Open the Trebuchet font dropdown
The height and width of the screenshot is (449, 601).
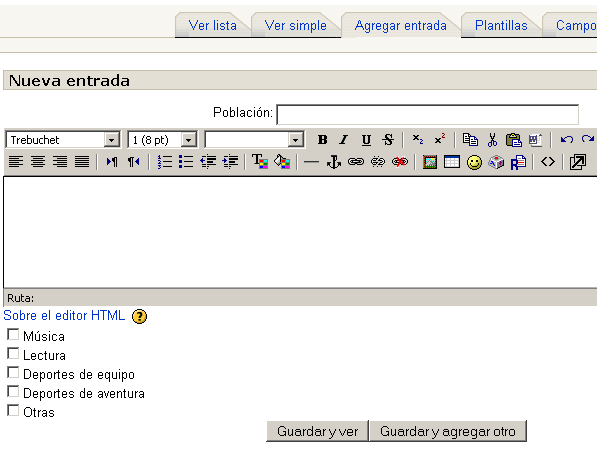click(111, 140)
